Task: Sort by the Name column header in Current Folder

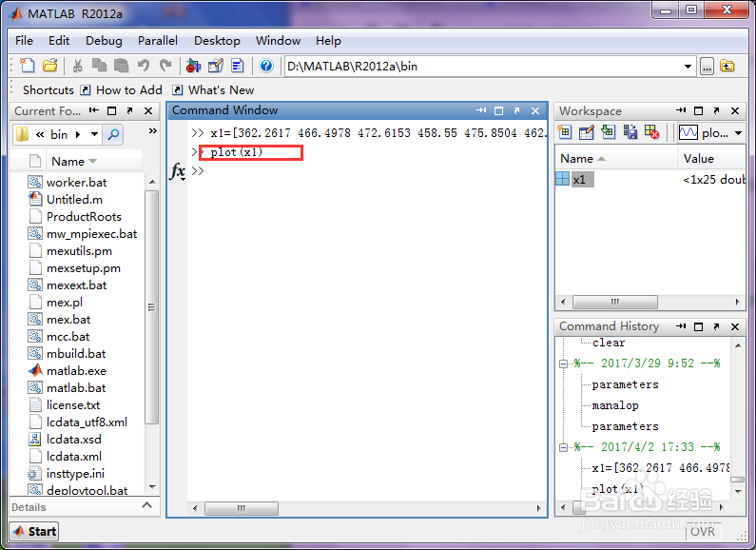Action: 94,161
